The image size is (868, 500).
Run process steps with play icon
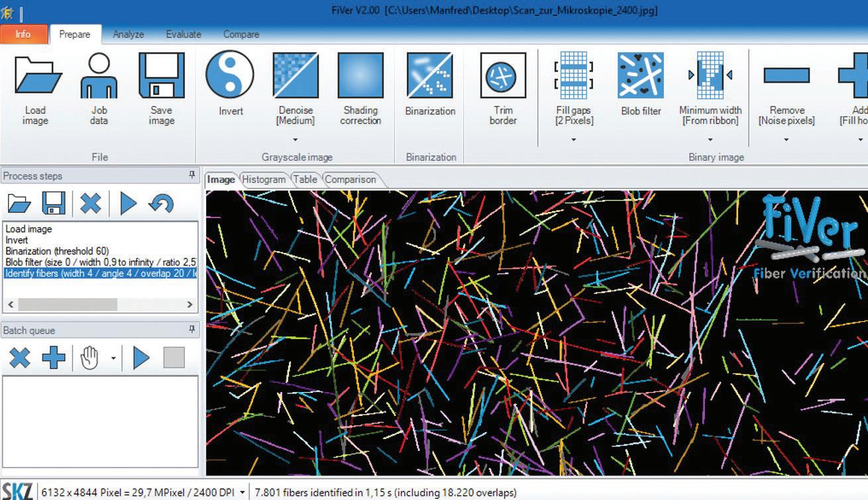[129, 203]
